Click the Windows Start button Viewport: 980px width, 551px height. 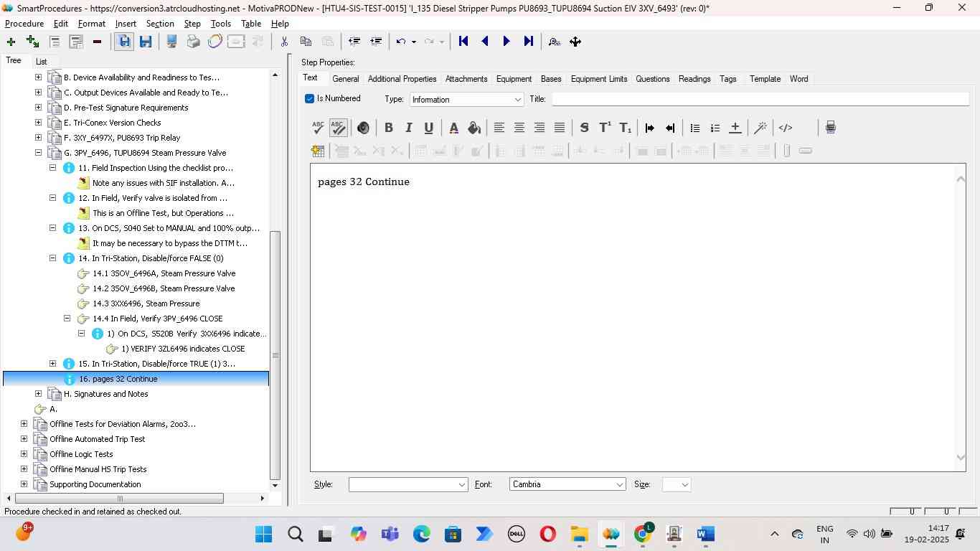[x=263, y=534]
